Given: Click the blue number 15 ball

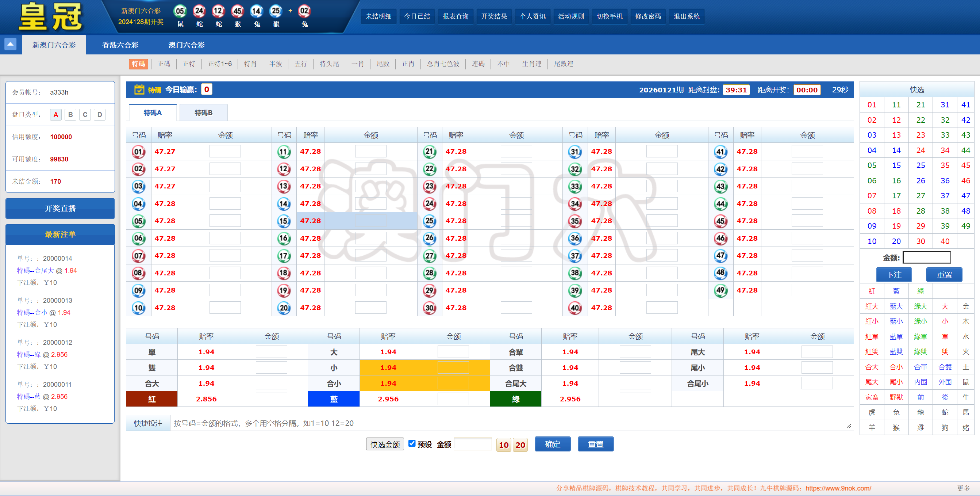Looking at the screenshot, I should [x=284, y=221].
